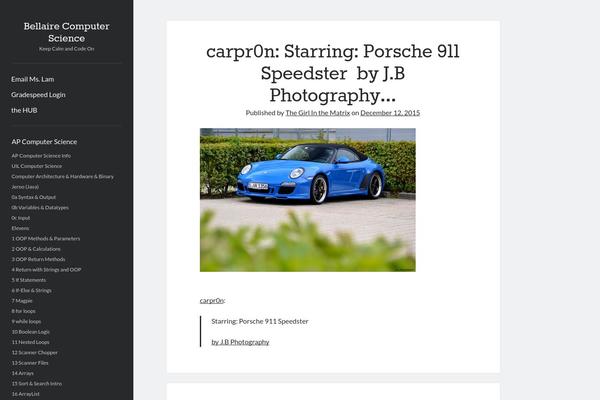Open 4 Return with Strings and OOP
The image size is (600, 400).
coord(46,269)
